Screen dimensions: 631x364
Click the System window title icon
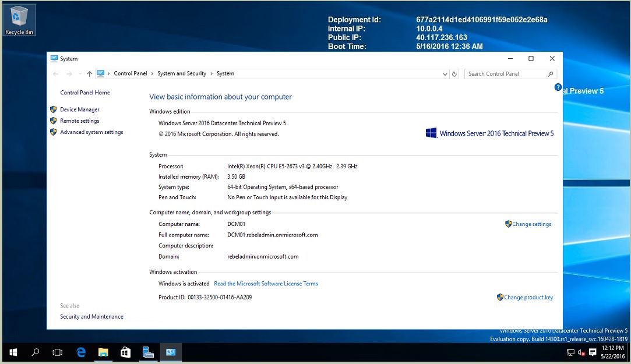tap(54, 59)
